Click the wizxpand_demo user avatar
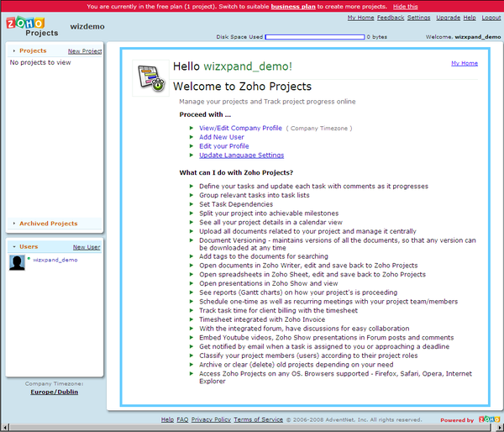 click(x=17, y=262)
